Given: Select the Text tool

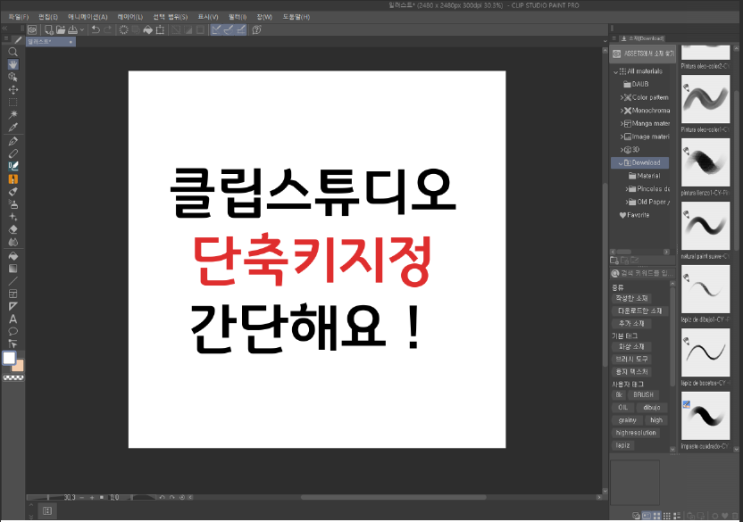Looking at the screenshot, I should 13,319.
